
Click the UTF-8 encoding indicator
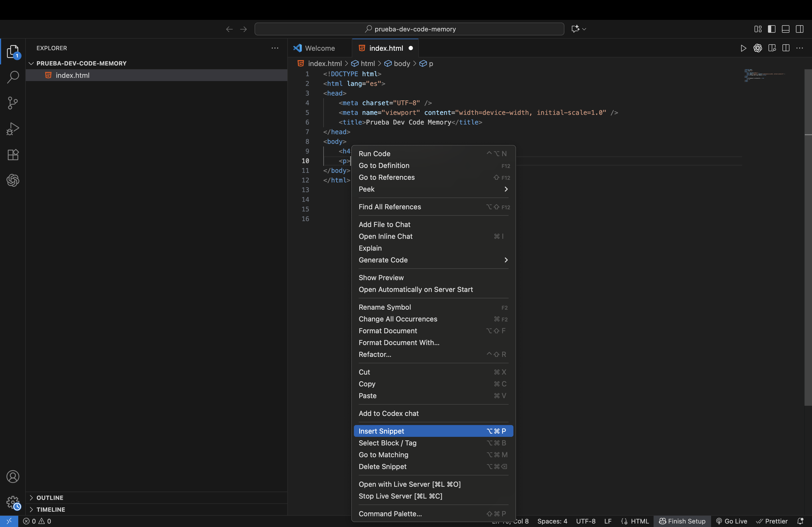[x=585, y=521]
